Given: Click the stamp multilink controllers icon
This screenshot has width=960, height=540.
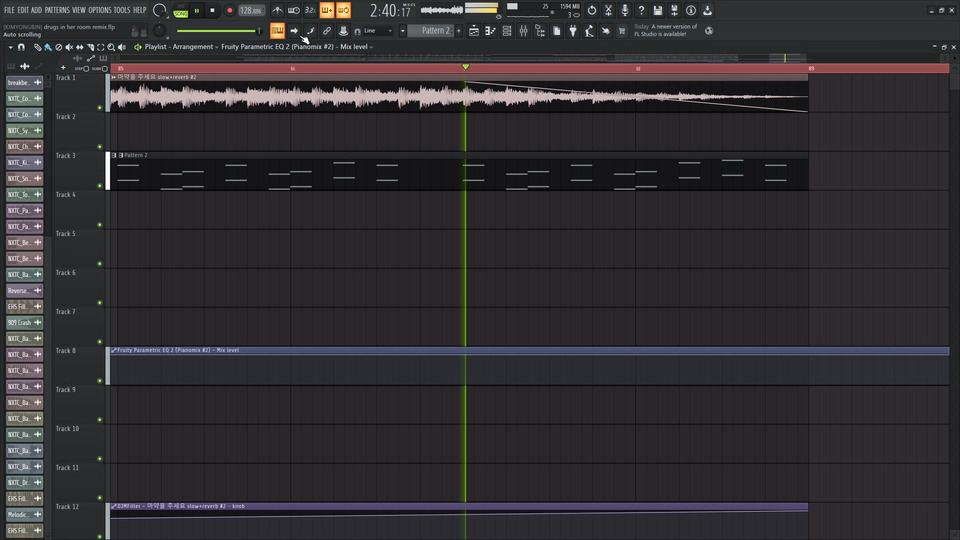Looking at the screenshot, I should tap(343, 31).
